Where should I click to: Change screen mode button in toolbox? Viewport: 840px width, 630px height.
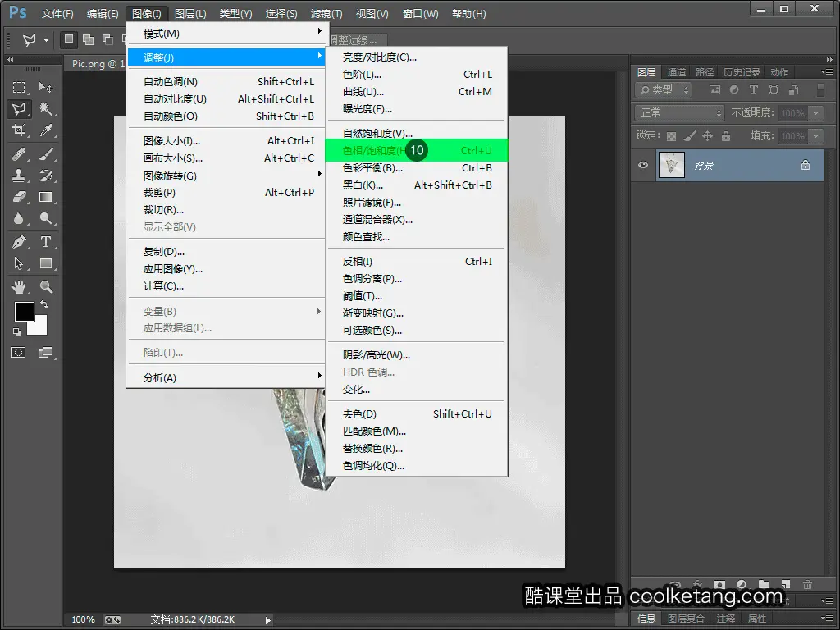coord(46,353)
